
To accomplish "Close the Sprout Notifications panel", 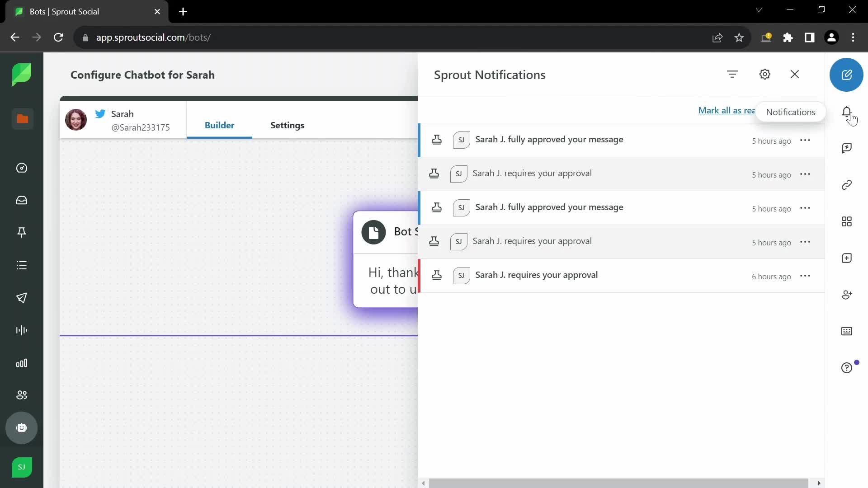I will 795,74.
